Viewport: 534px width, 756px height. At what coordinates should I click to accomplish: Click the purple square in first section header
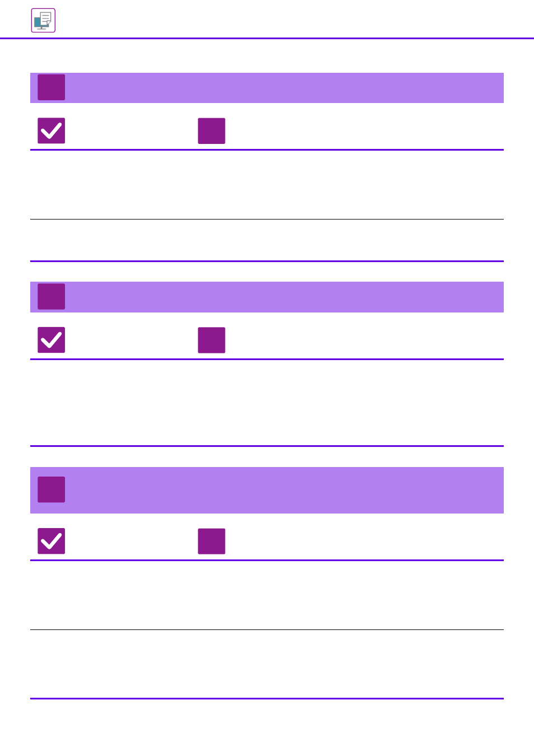click(x=51, y=87)
